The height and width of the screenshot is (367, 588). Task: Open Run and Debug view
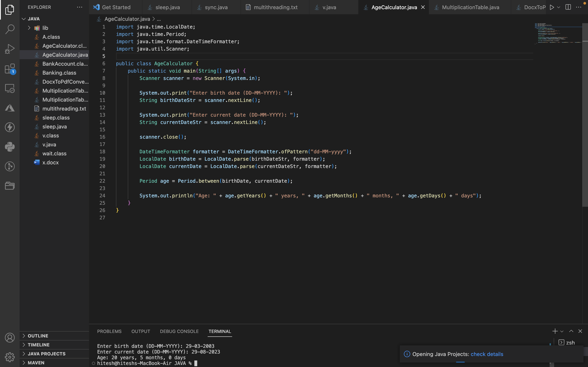click(10, 49)
